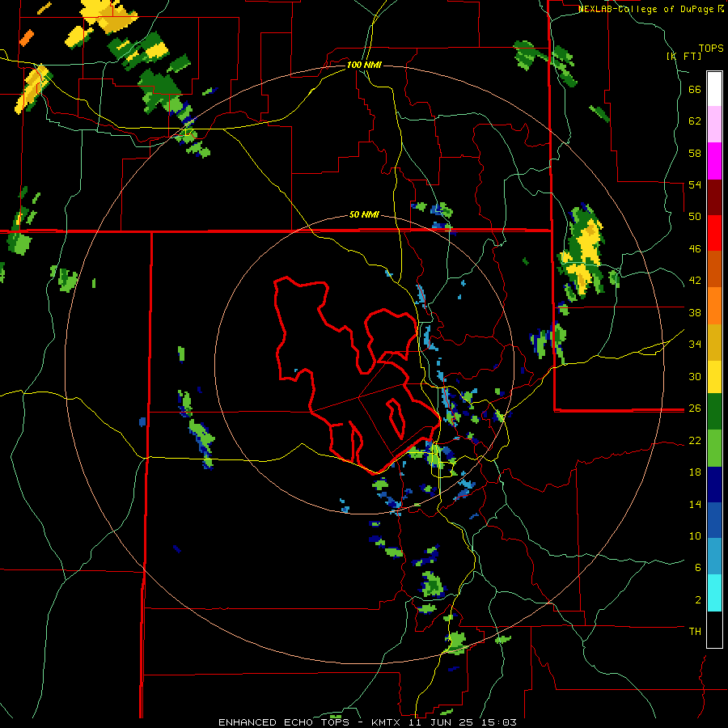
Task: Click the legend value 6
Action: [x=697, y=567]
